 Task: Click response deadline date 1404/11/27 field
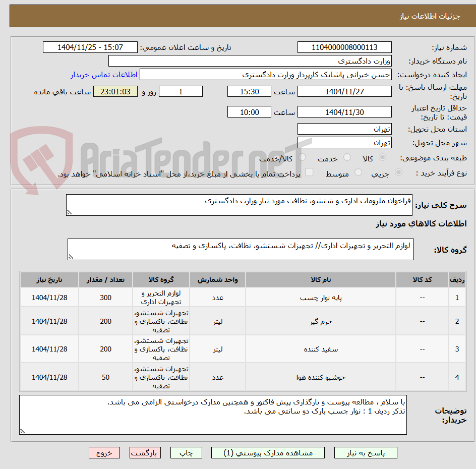(x=344, y=91)
